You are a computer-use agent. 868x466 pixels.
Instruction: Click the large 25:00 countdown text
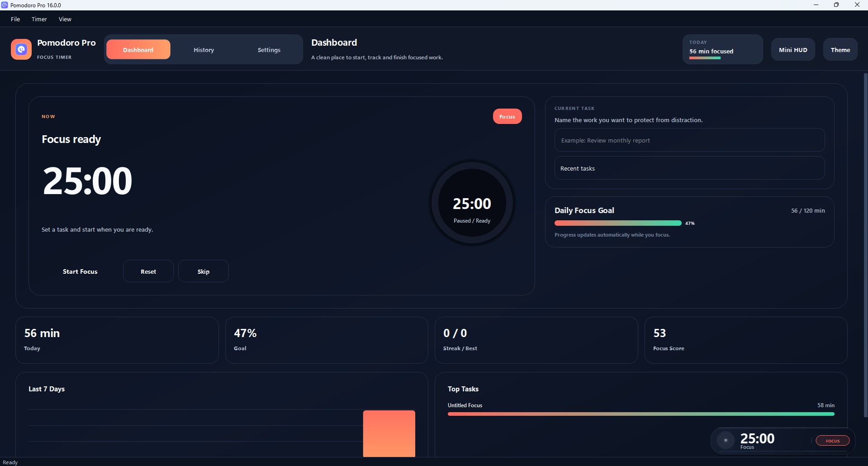pyautogui.click(x=87, y=181)
